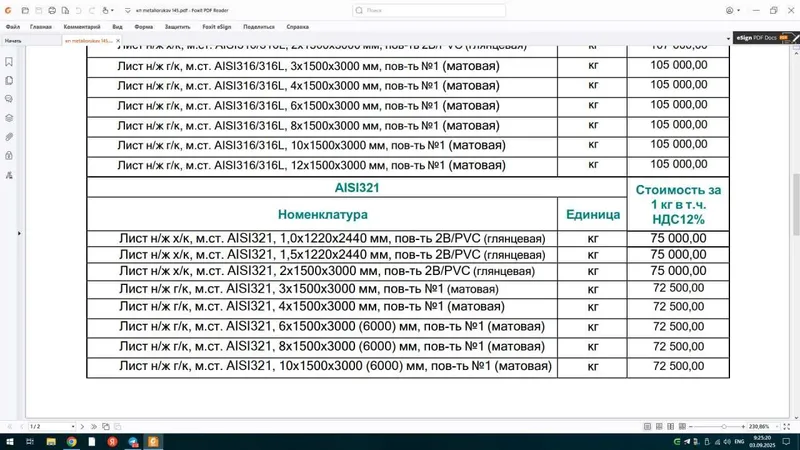800x450 pixels.
Task: Click the Open file folder icon
Action: (x=25, y=10)
